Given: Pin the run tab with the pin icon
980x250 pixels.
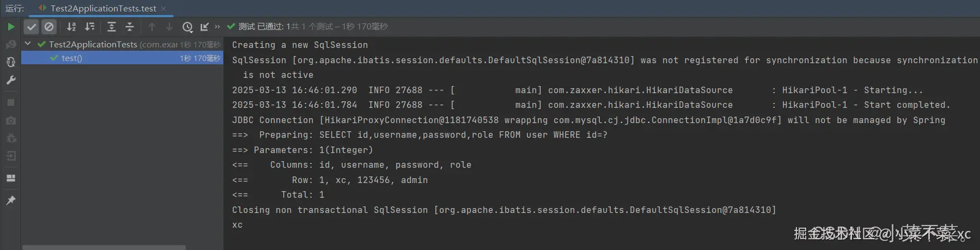Looking at the screenshot, I should click(11, 200).
